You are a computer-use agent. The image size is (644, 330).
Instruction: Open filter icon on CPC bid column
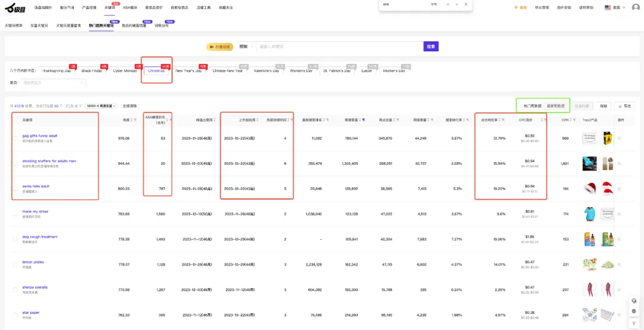[546, 119]
